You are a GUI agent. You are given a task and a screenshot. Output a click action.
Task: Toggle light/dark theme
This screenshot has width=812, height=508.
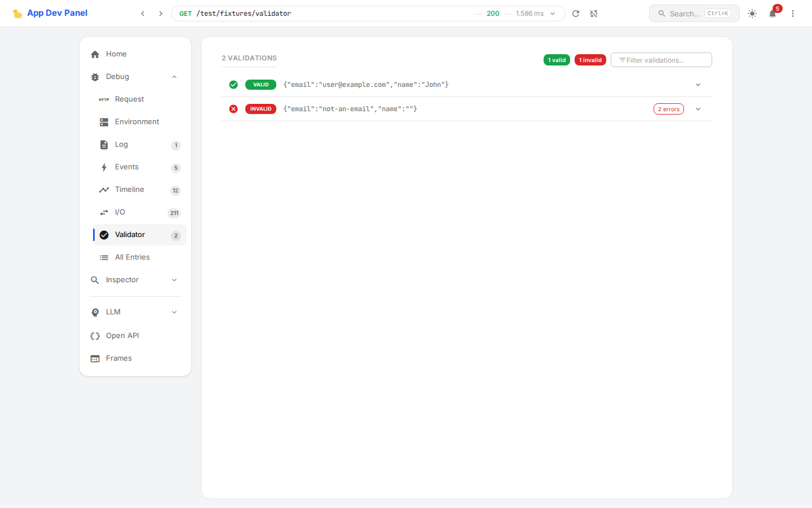[752, 13]
